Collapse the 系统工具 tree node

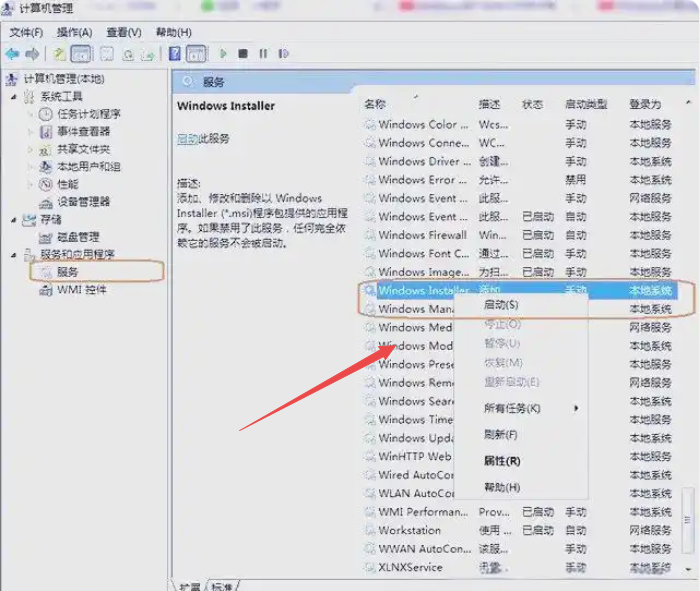pyautogui.click(x=14, y=97)
